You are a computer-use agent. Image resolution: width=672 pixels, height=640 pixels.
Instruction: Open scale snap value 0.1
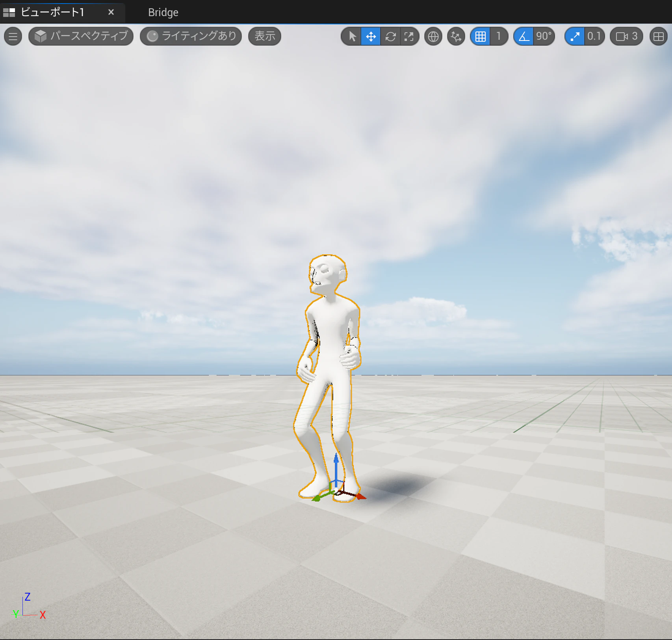click(594, 37)
